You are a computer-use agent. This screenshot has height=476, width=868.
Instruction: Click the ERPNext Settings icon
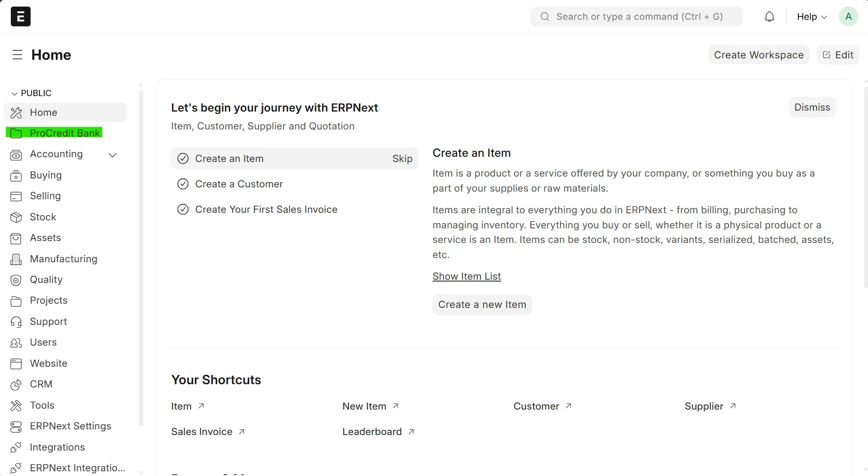16,427
